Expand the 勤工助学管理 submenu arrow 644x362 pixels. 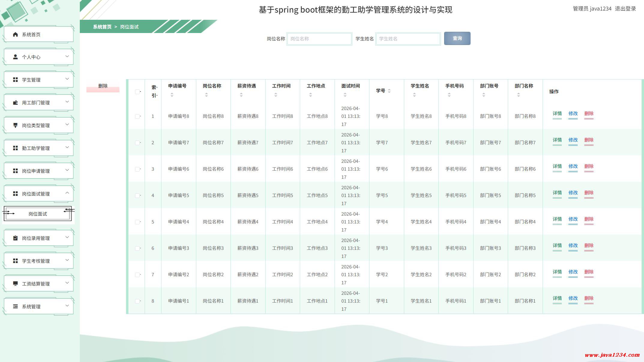point(67,148)
